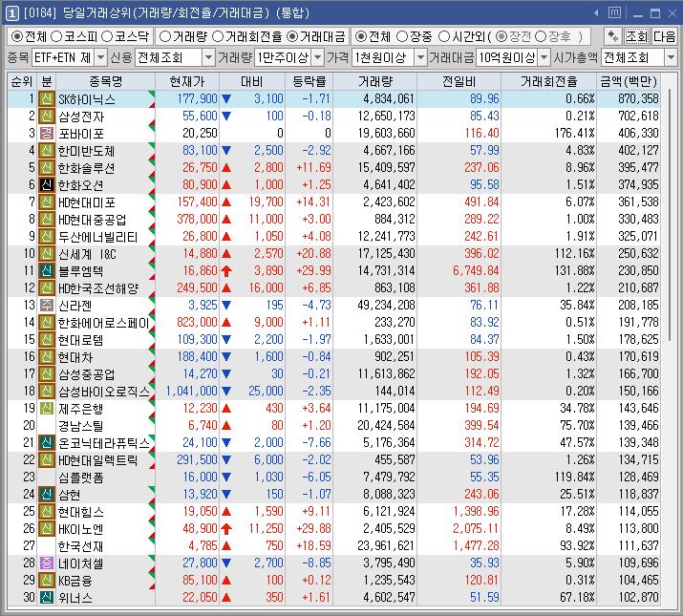Click the settings tool icon left of 조회

tap(613, 36)
